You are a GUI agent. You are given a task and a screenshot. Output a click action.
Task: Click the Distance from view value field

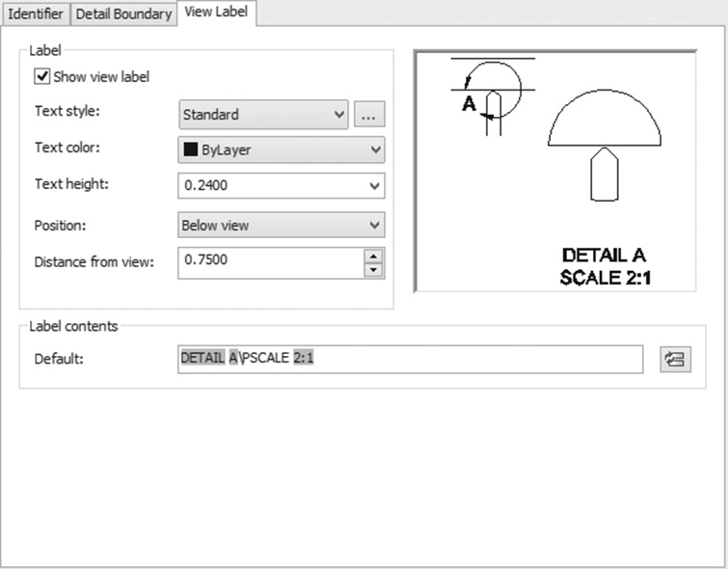[271, 263]
